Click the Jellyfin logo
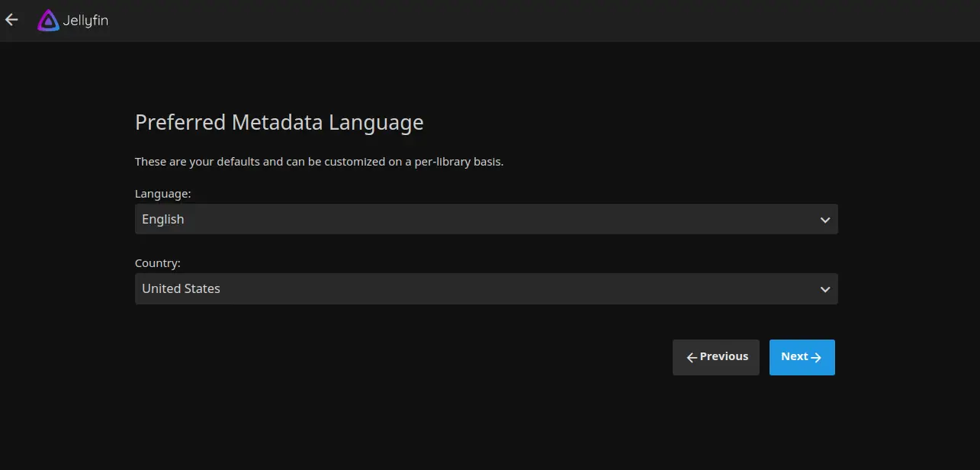Screen dimensions: 980x470 coord(72,21)
